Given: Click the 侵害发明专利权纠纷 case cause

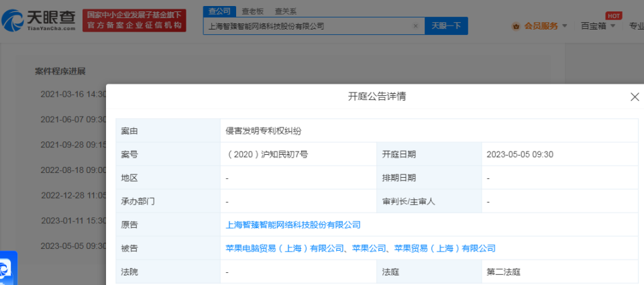Looking at the screenshot, I should click(264, 131).
